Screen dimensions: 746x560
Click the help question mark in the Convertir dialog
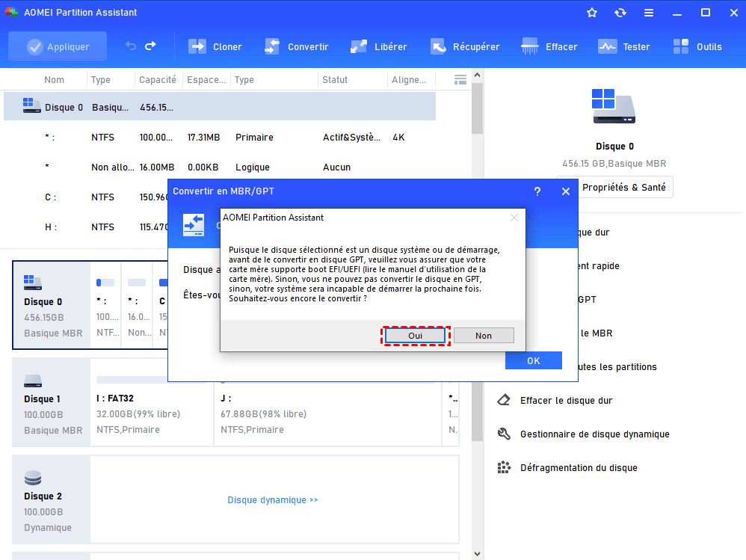537,191
